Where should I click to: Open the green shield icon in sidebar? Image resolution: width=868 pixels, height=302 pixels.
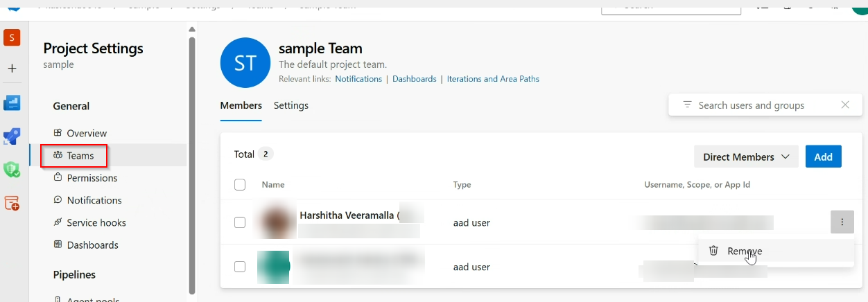coord(12,169)
